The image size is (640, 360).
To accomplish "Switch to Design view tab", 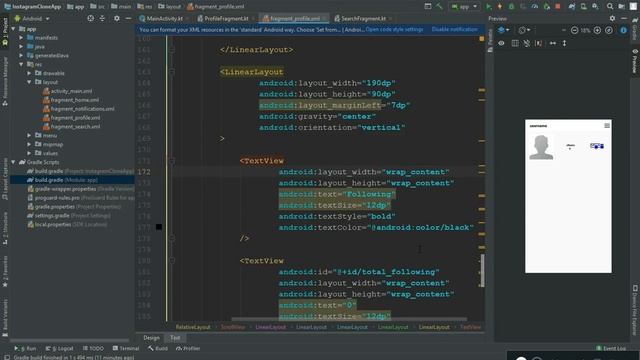I will (151, 338).
